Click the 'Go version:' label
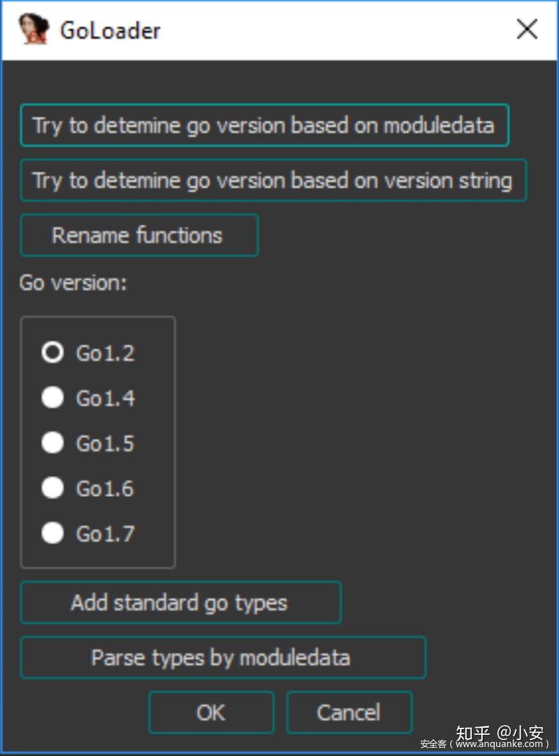This screenshot has width=559, height=756. (x=73, y=283)
